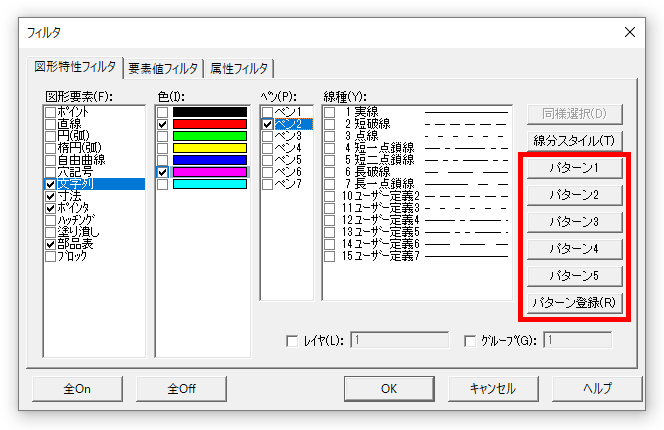Toggle the 楕円(弧) checkbox
664x430 pixels.
pos(50,148)
